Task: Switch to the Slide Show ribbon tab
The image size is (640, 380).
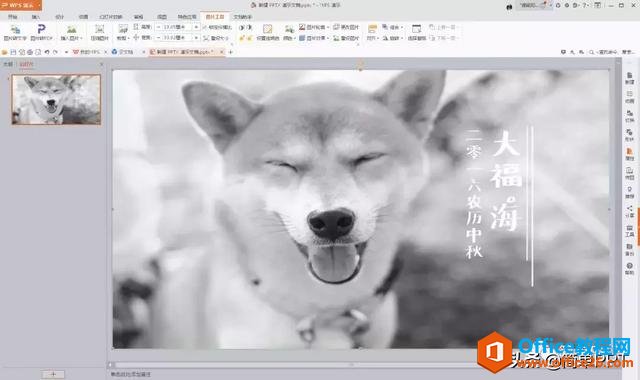Action: [x=111, y=17]
